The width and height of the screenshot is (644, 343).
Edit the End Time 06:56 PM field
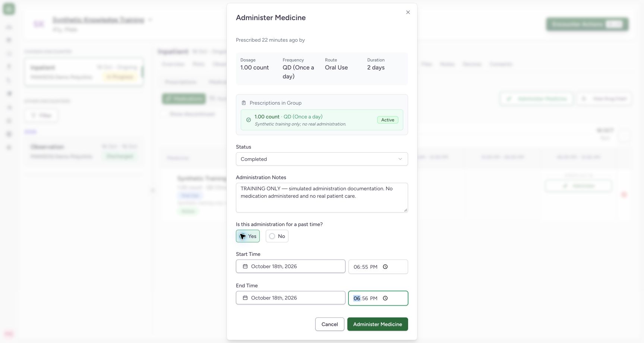[378, 298]
